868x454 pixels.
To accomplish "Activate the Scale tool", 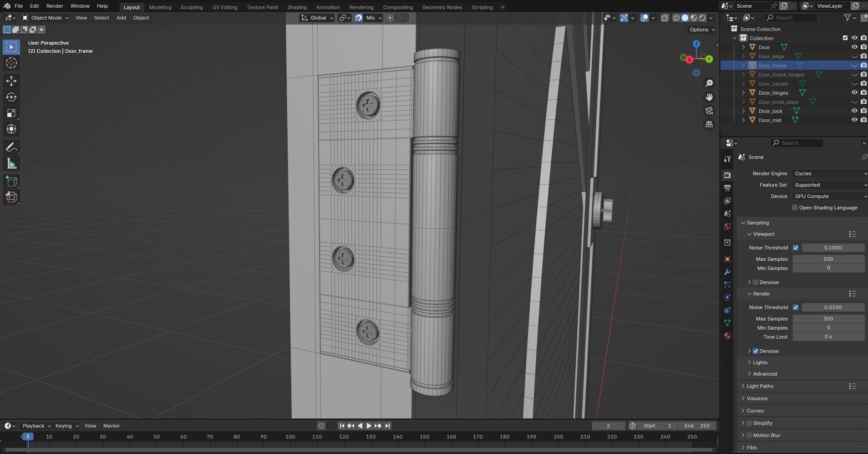I will (11, 113).
